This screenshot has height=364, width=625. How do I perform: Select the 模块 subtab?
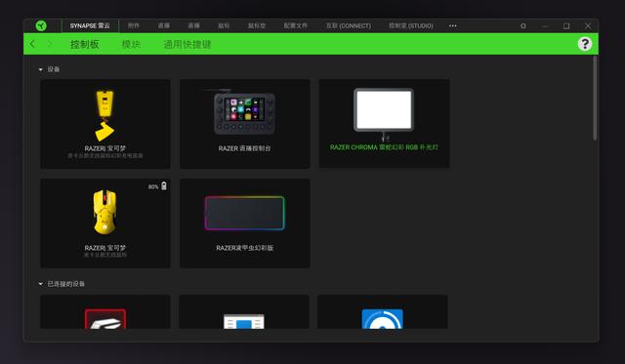pos(131,44)
